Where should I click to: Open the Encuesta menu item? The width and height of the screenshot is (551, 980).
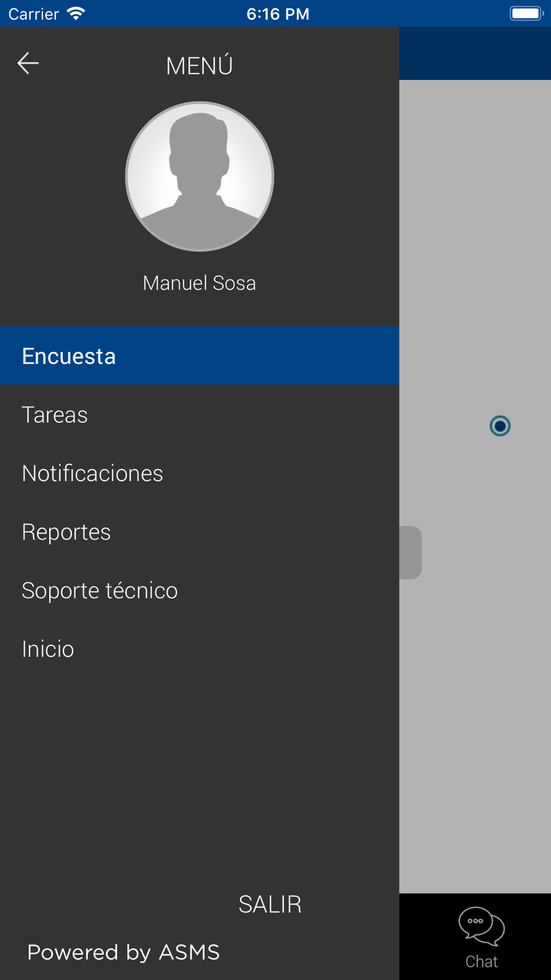click(x=199, y=356)
